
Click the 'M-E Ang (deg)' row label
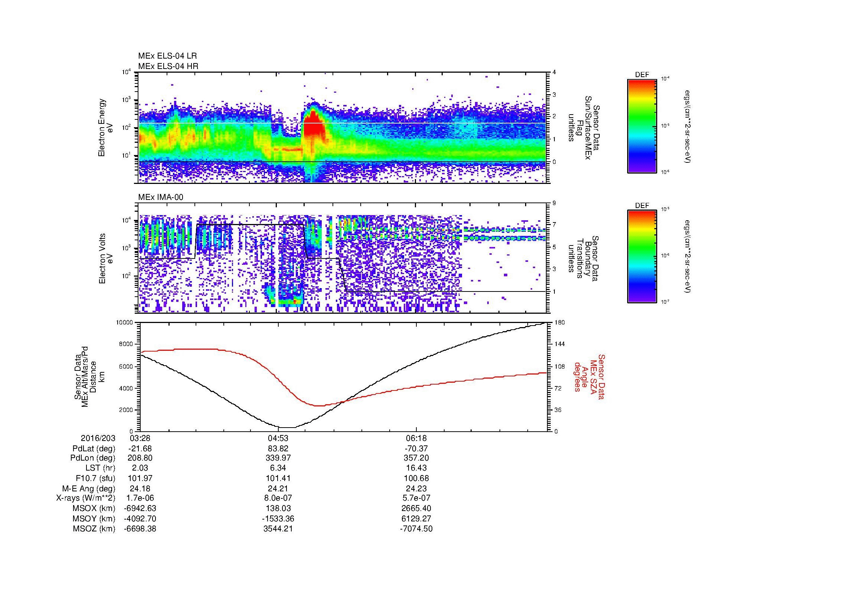88,488
